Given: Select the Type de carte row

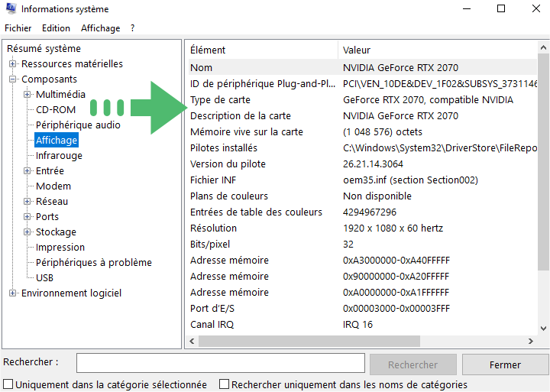Looking at the screenshot, I should [363, 100].
